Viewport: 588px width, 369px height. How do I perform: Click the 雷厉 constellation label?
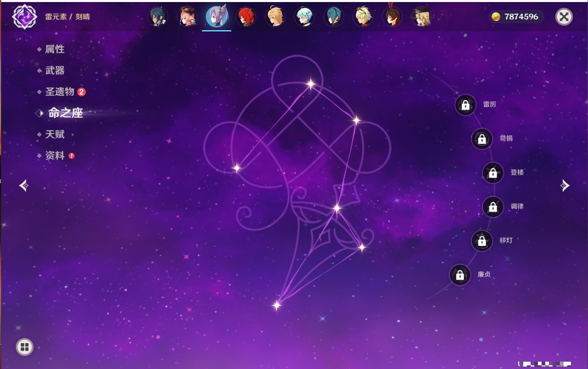click(x=489, y=104)
